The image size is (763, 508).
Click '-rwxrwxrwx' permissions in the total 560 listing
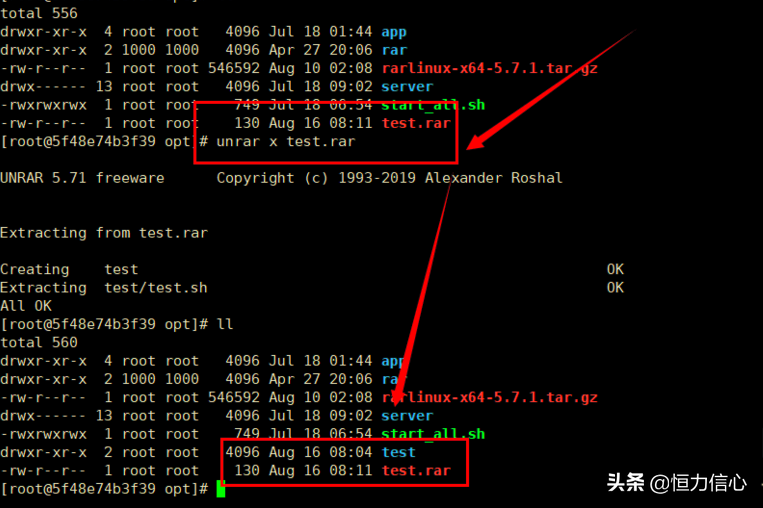(x=43, y=434)
